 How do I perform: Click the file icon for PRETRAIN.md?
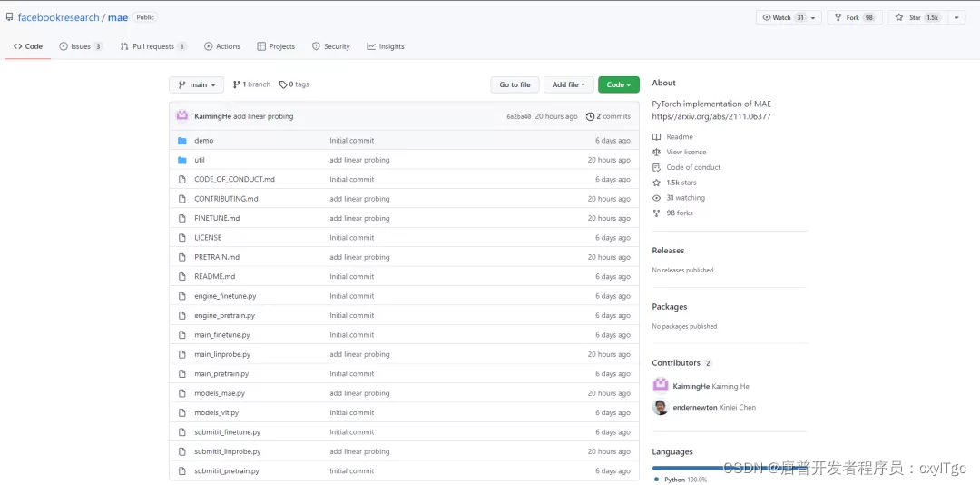(181, 257)
